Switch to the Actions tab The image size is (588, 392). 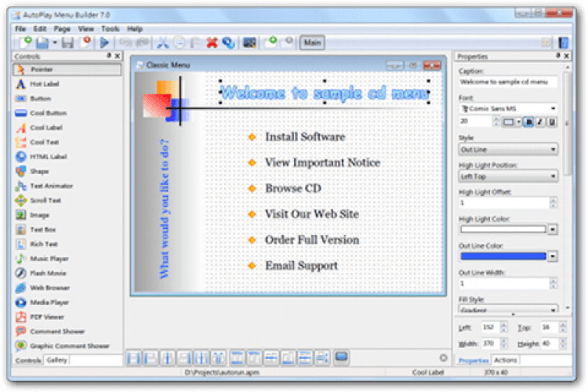pos(506,360)
